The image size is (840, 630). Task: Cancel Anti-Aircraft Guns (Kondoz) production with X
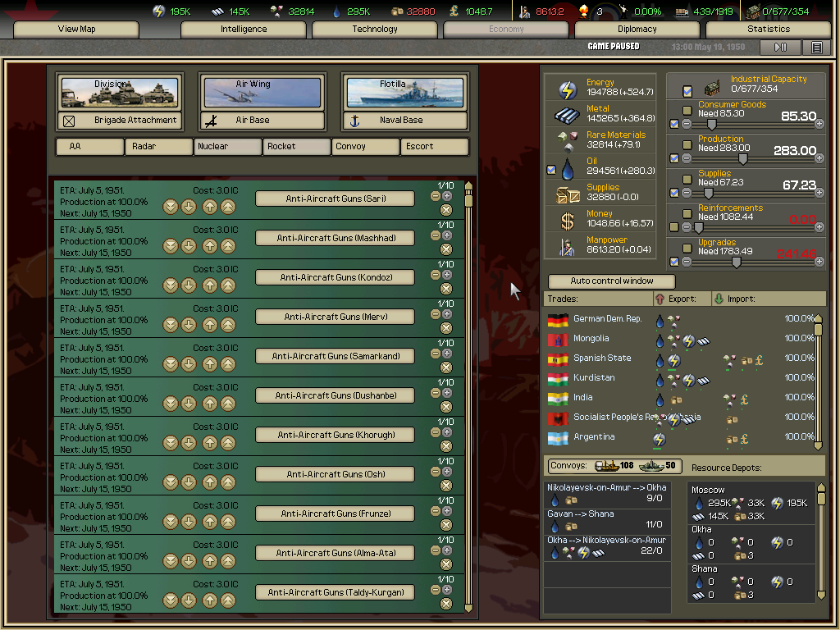point(445,289)
